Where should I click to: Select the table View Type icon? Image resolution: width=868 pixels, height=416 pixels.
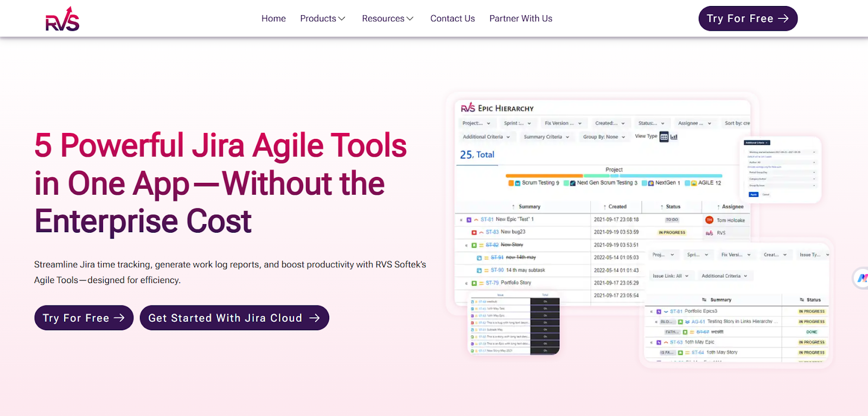tap(664, 137)
